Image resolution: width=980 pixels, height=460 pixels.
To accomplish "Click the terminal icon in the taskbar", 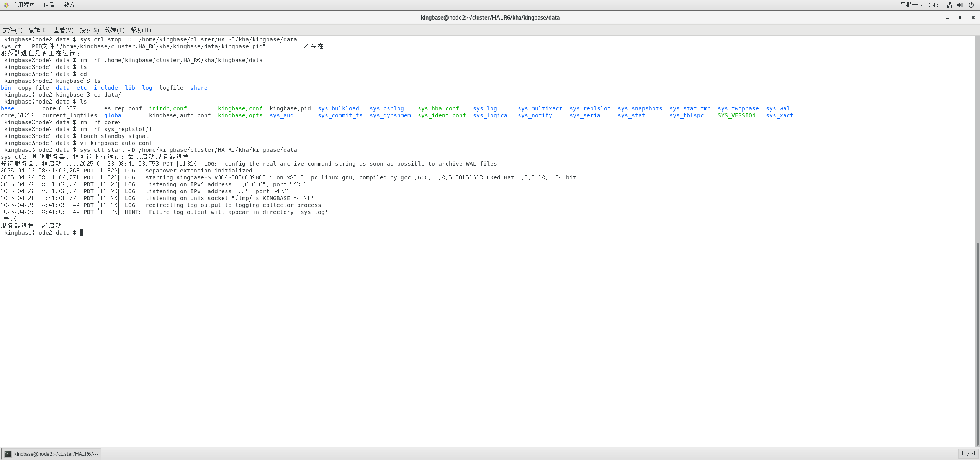I will (x=8, y=453).
